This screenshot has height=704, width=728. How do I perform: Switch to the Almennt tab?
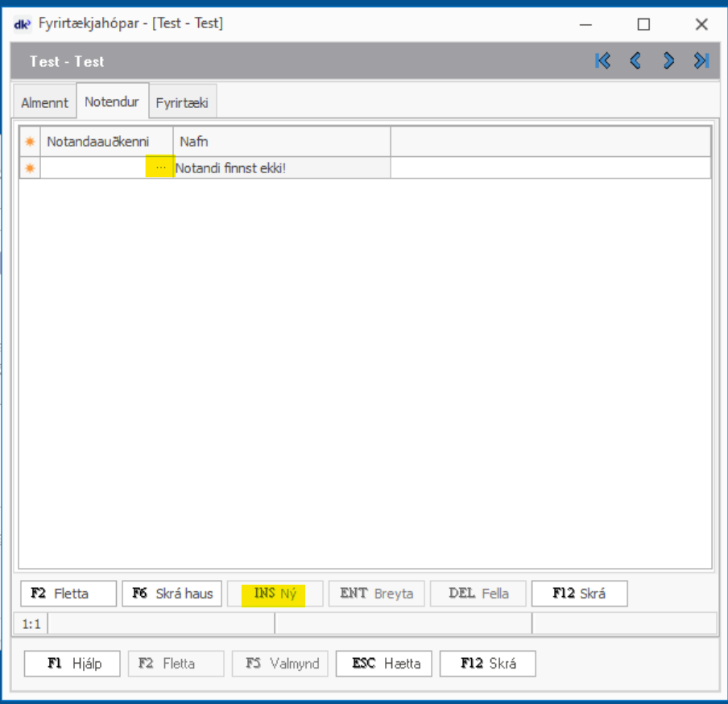[x=44, y=103]
